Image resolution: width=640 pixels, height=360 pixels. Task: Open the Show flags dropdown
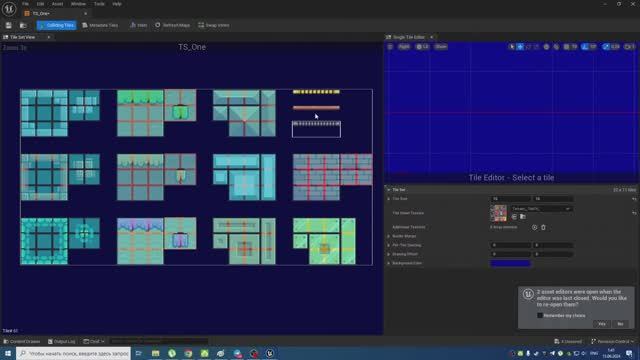[x=441, y=47]
